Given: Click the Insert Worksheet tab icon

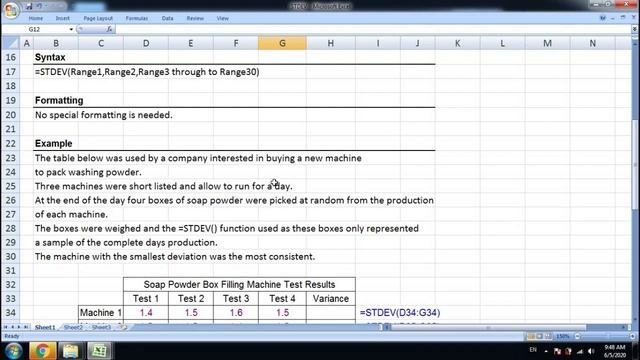Looking at the screenshot, I should (124, 327).
